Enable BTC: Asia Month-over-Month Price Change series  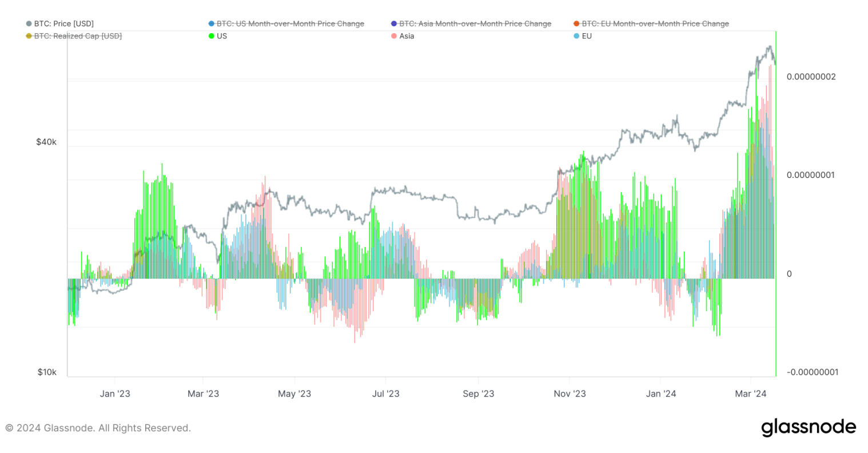(x=475, y=24)
